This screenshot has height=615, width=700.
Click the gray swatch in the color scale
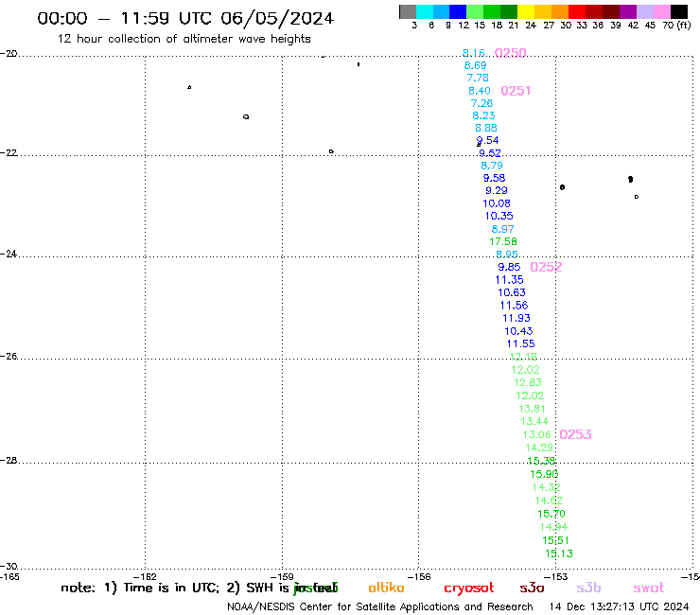[408, 11]
